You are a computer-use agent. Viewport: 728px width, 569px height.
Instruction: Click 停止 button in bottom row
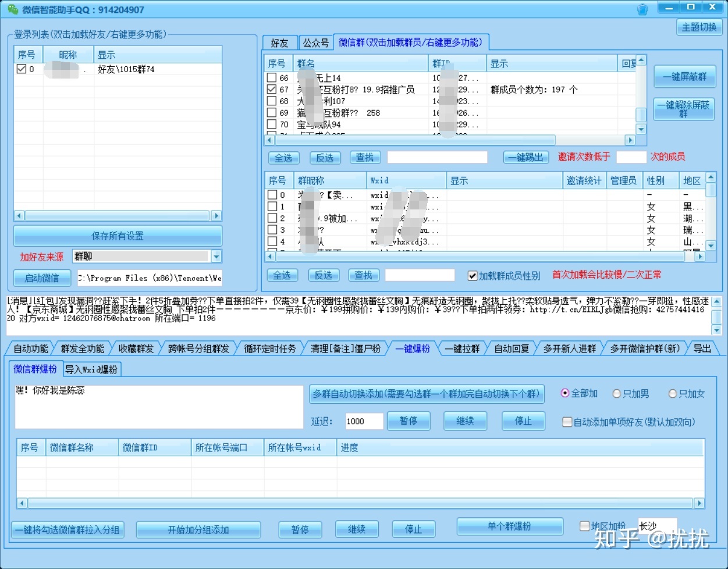(414, 529)
